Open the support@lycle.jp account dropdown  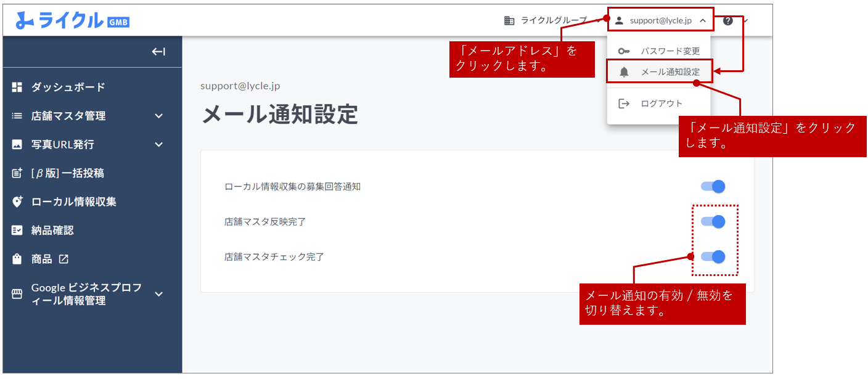click(660, 20)
